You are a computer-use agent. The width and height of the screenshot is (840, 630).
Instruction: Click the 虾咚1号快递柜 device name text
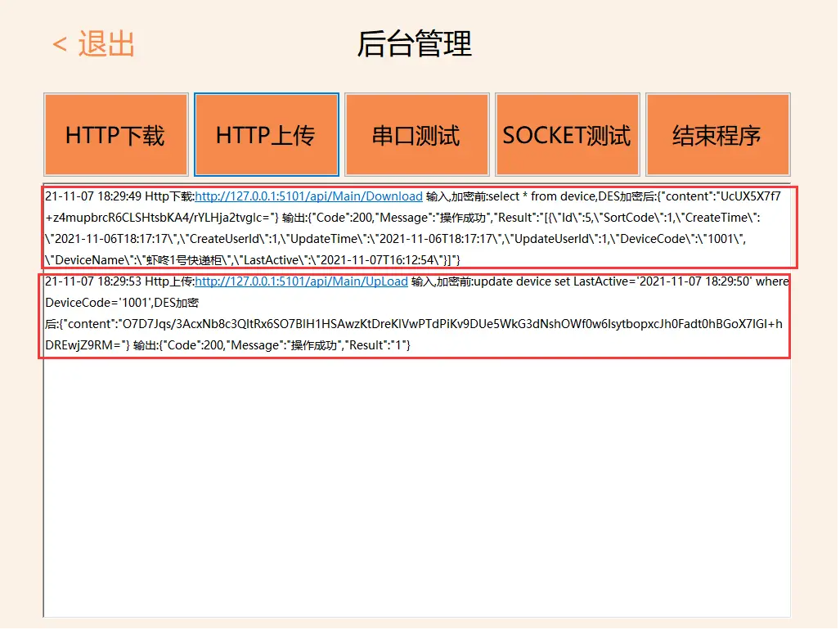pyautogui.click(x=172, y=260)
